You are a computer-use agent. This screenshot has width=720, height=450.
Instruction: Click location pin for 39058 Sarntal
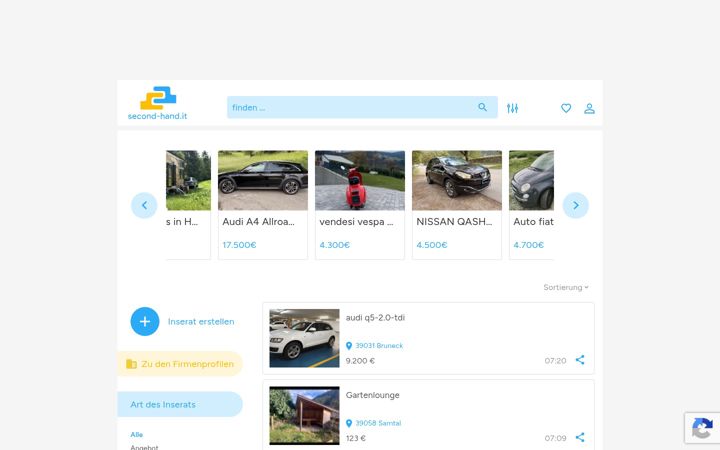pyautogui.click(x=349, y=423)
